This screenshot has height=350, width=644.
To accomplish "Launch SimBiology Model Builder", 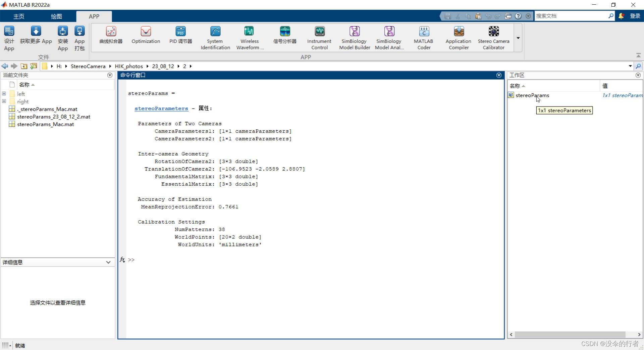I will [355, 38].
